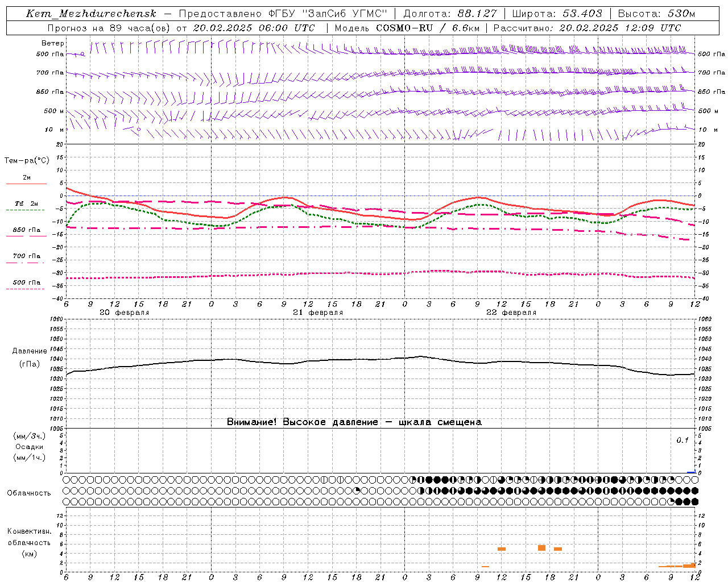Click the Давление panel label

30,351
